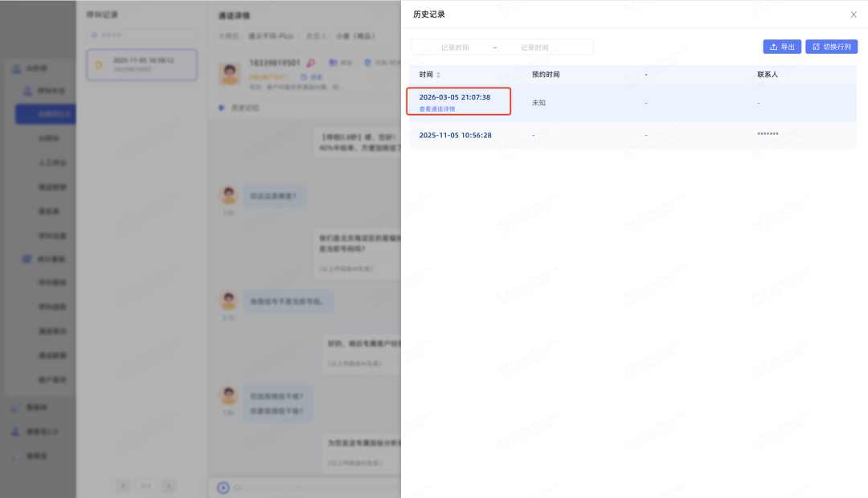This screenshot has height=498, width=868.
Task: Expand the 历史记忆 section triangle
Action: click(222, 108)
